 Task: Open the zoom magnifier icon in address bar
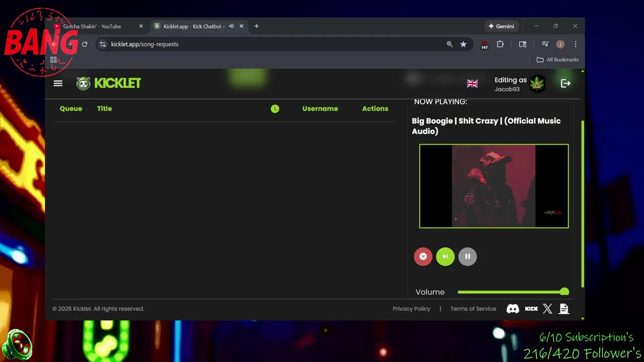coord(450,44)
